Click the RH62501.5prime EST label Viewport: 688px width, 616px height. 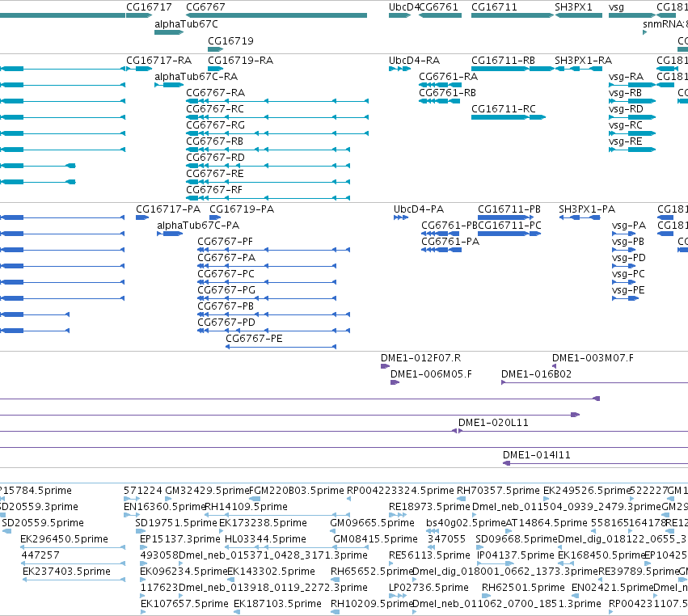pos(523,588)
